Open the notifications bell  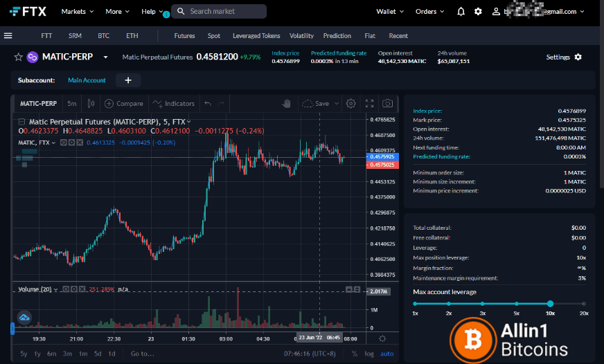point(461,12)
